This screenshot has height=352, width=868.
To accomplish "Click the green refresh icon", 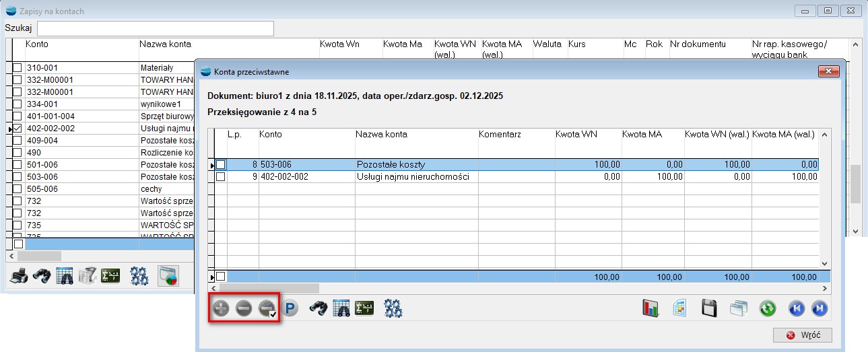I will tap(768, 309).
